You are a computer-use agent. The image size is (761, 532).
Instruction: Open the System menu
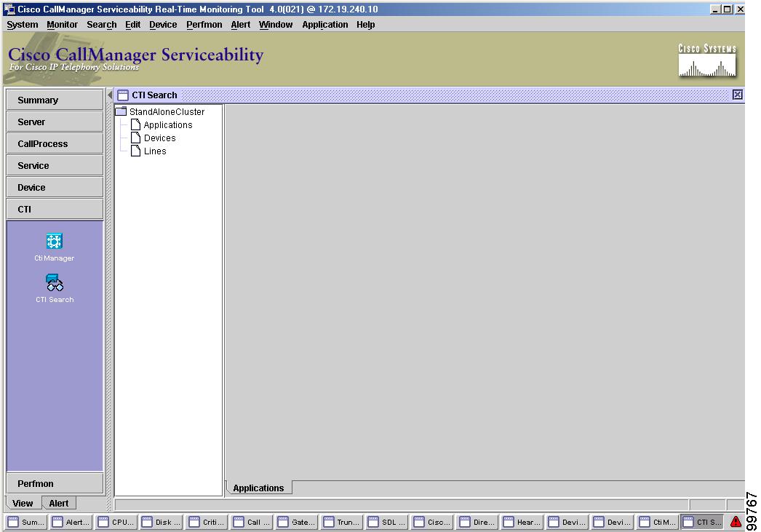point(23,25)
